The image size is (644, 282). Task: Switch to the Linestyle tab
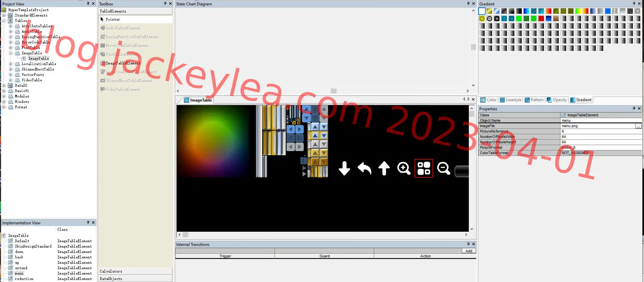point(511,100)
